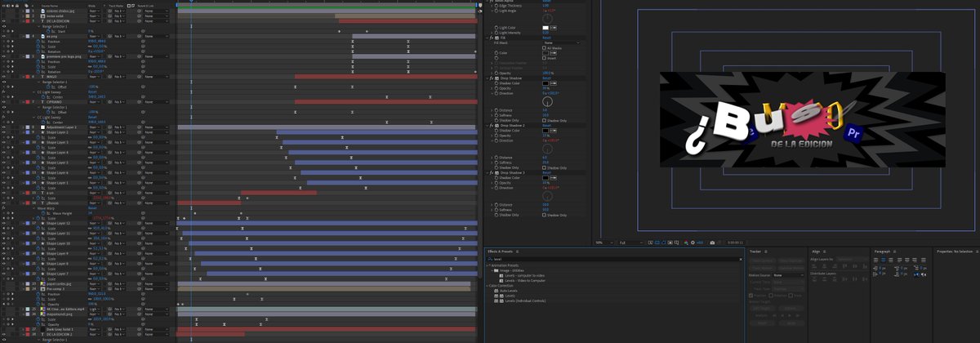Toggle the All Masks checkbox under Fill
The width and height of the screenshot is (980, 343).
544,48
